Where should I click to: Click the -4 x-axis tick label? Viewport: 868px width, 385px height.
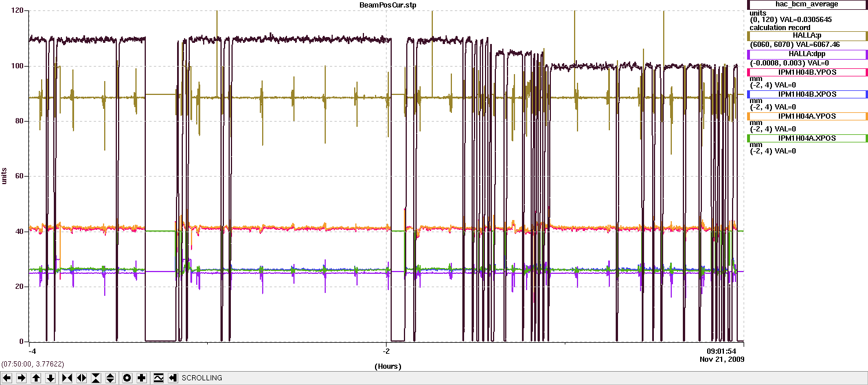pos(33,351)
